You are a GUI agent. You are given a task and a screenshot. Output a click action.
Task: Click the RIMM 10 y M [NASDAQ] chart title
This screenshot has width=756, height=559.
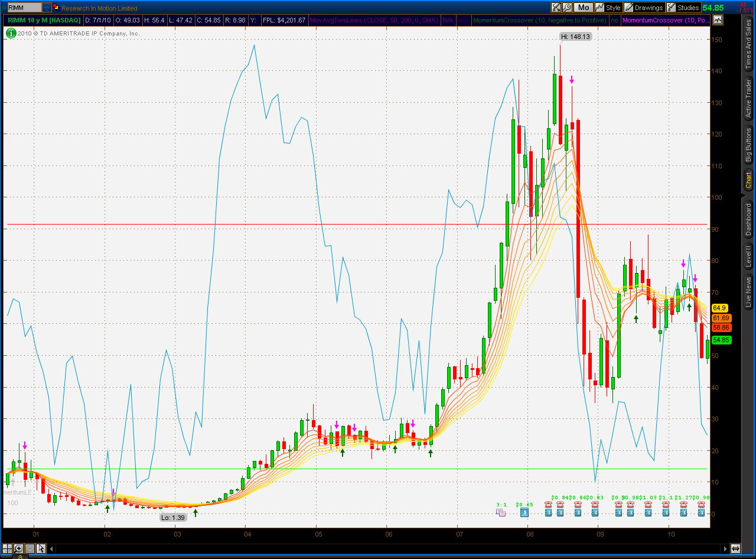(43, 20)
